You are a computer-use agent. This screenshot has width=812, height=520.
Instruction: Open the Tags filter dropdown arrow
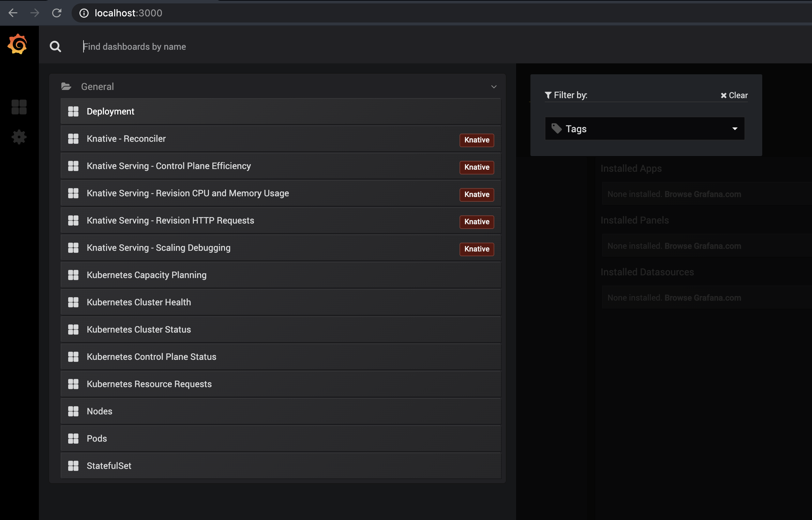click(x=735, y=129)
